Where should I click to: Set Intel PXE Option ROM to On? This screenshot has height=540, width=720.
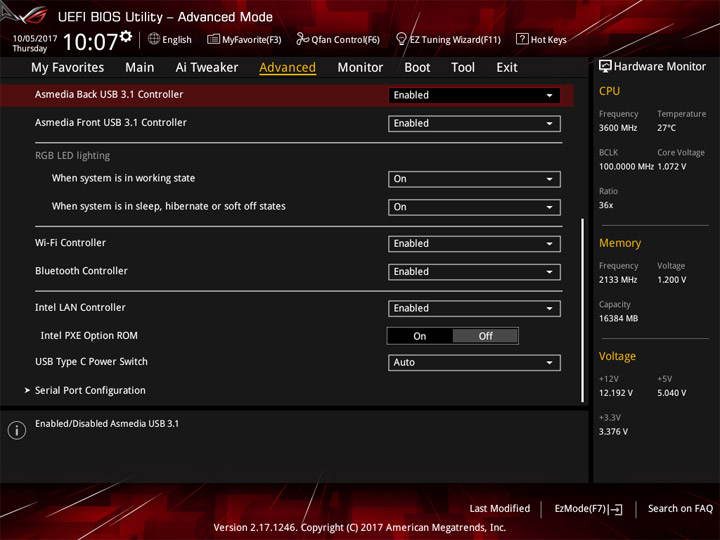420,336
